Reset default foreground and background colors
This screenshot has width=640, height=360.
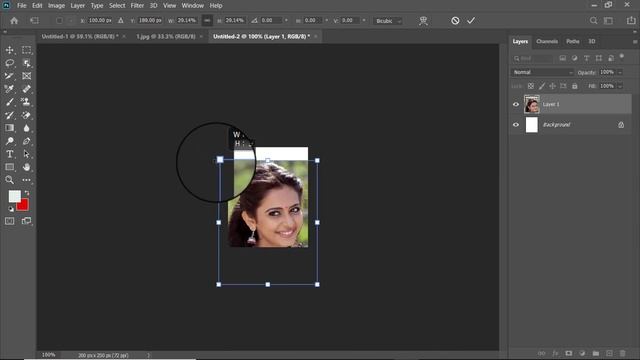coord(11,209)
